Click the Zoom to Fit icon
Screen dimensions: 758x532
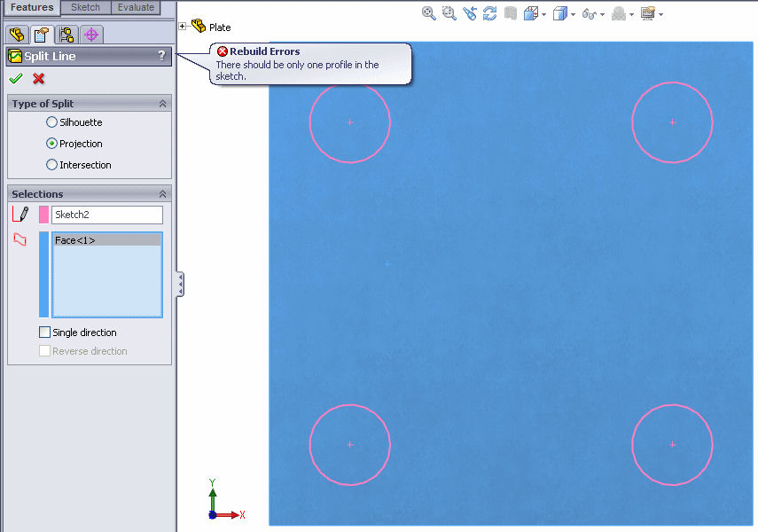(x=428, y=13)
